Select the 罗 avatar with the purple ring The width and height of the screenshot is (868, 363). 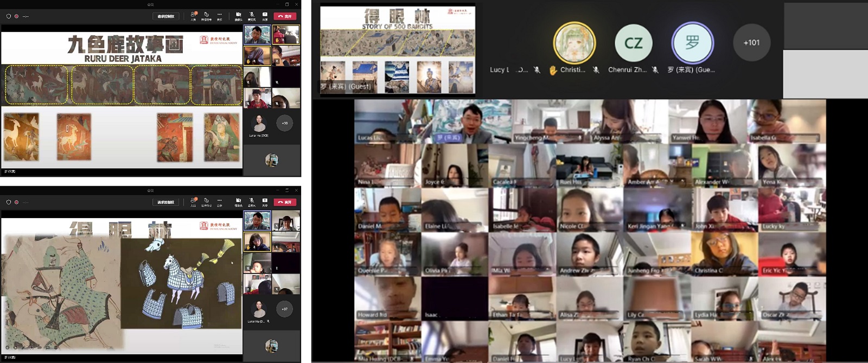692,42
